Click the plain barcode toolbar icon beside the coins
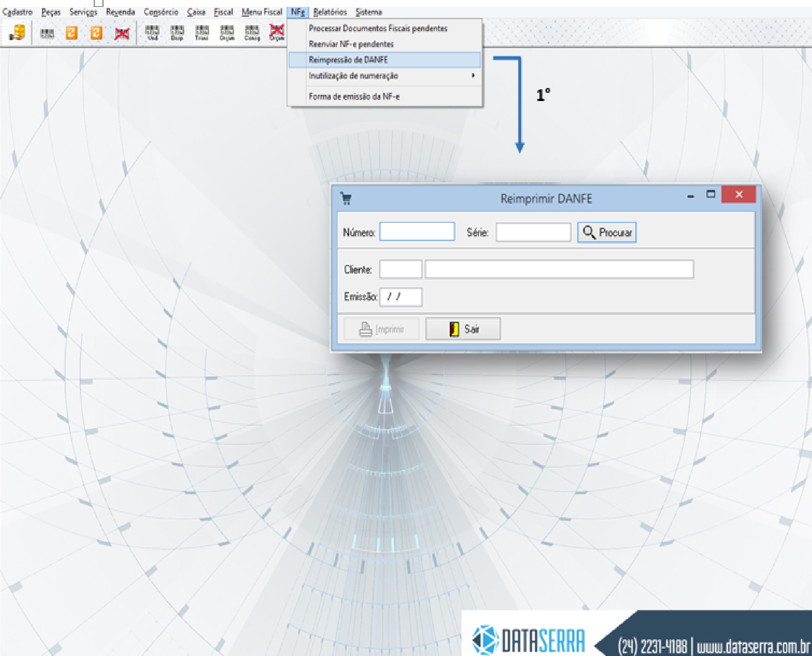The image size is (812, 656). point(47,33)
